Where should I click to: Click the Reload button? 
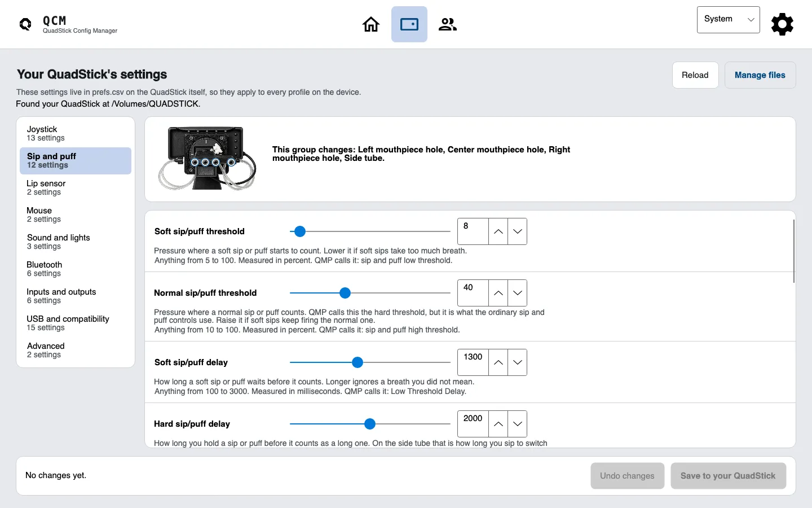[x=695, y=75]
